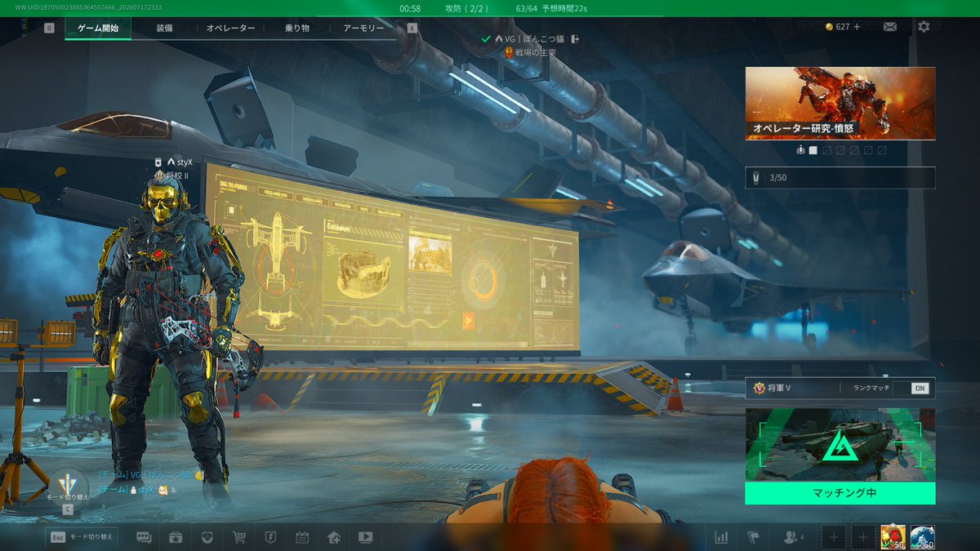Screen dimensions: 980x551
Task: Click the E next-tab key hint
Action: [x=412, y=28]
